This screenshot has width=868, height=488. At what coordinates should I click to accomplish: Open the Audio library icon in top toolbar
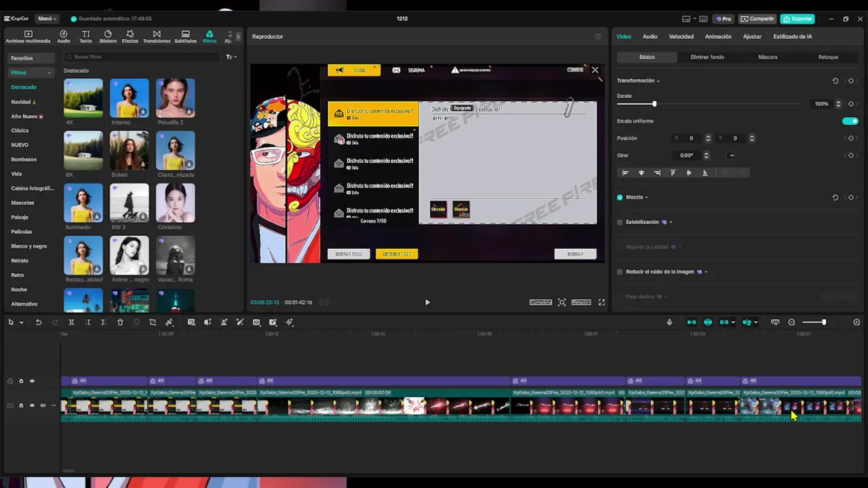pyautogui.click(x=64, y=37)
